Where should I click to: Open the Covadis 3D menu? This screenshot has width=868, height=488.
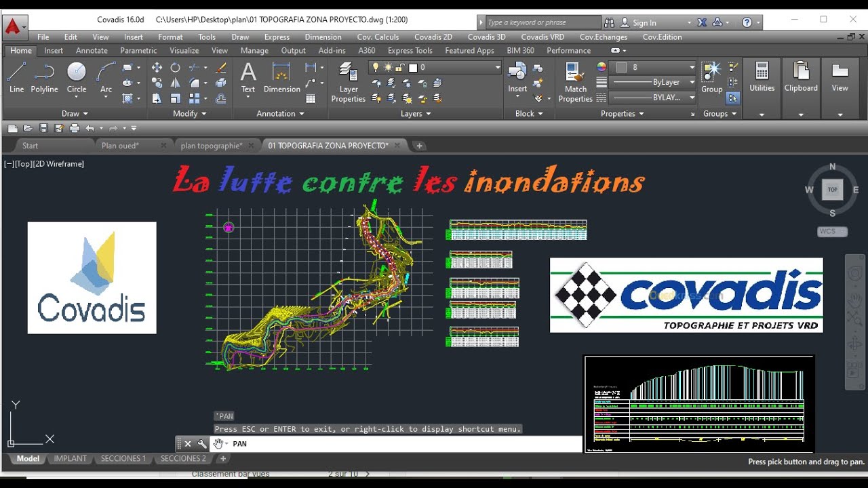(486, 37)
